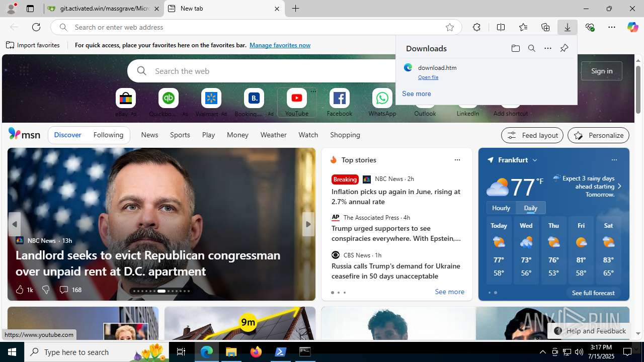Click See more under Top stories
This screenshot has height=362, width=644.
point(449,292)
